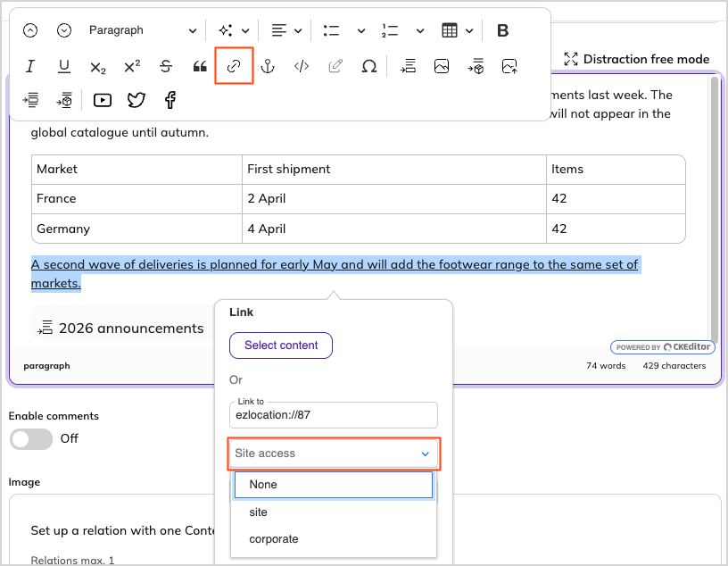728x566 pixels.
Task: Click the First shipment header cell
Action: click(x=394, y=170)
